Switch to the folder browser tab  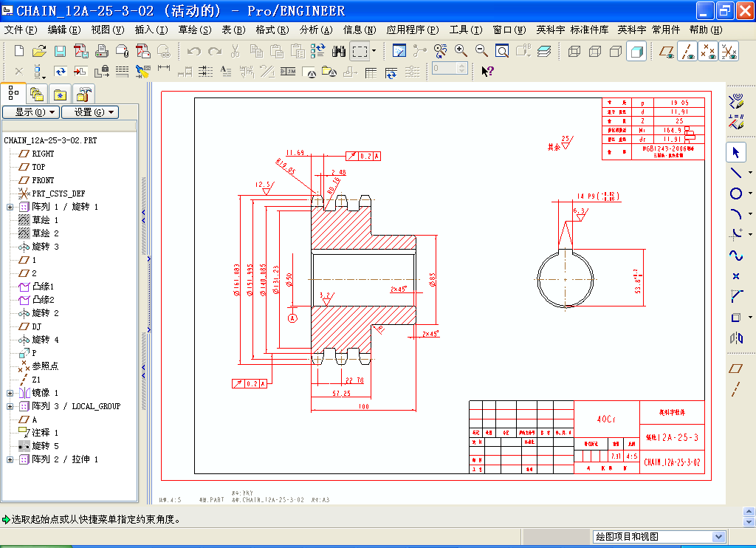36,94
